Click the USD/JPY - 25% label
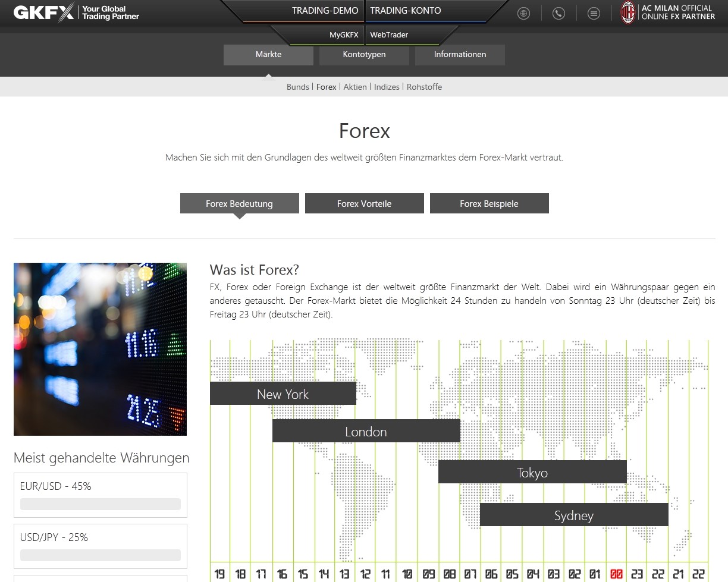 pos(54,537)
